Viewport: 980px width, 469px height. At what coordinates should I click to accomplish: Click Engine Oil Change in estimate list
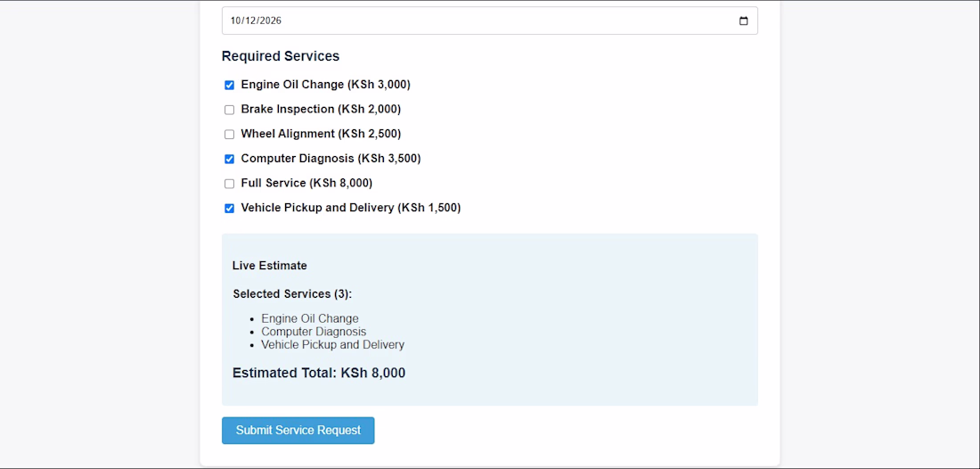[x=309, y=319]
